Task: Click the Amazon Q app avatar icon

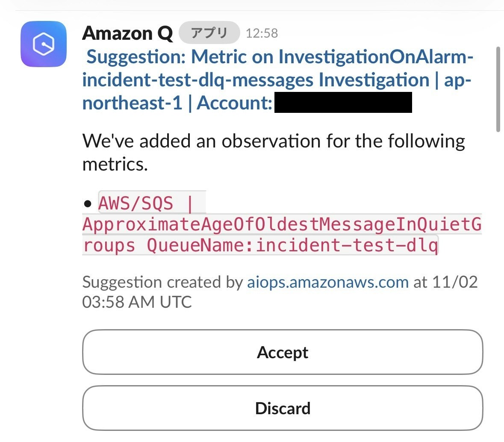Action: coord(44,44)
